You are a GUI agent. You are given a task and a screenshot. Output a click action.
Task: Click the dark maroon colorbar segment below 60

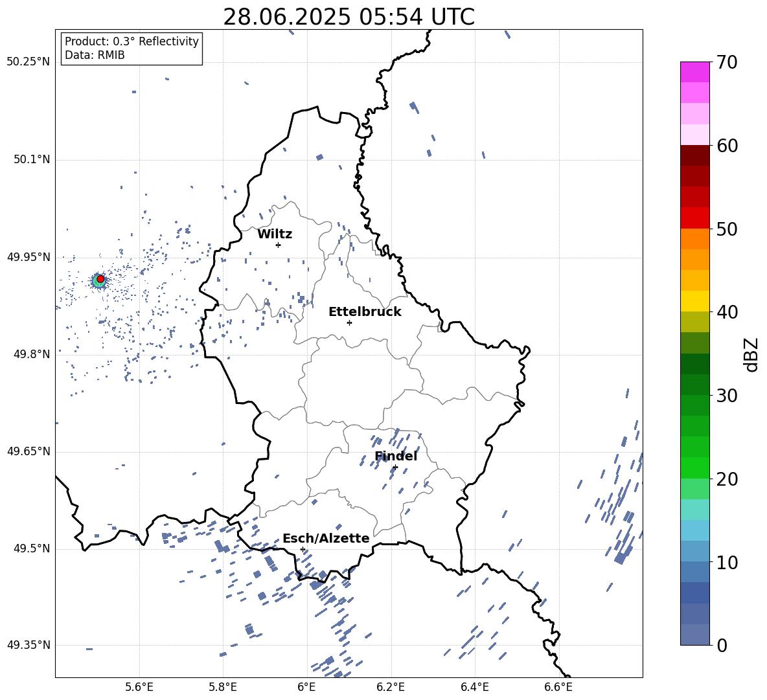click(x=694, y=155)
